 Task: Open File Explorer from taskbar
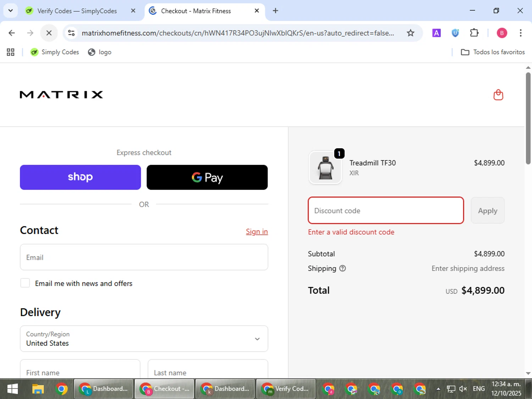[38, 389]
